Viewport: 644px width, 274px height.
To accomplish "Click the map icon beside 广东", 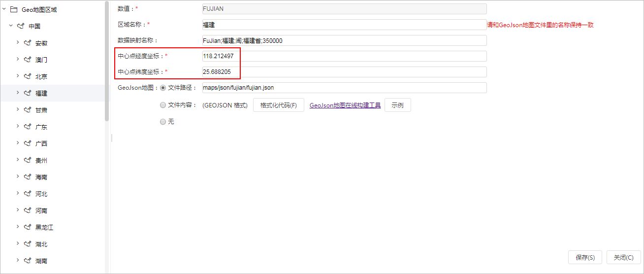I will click(28, 127).
